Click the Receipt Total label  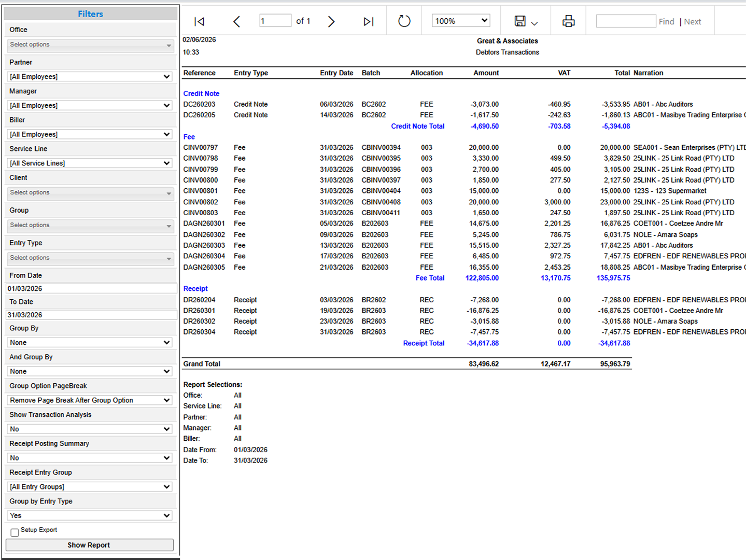point(424,343)
